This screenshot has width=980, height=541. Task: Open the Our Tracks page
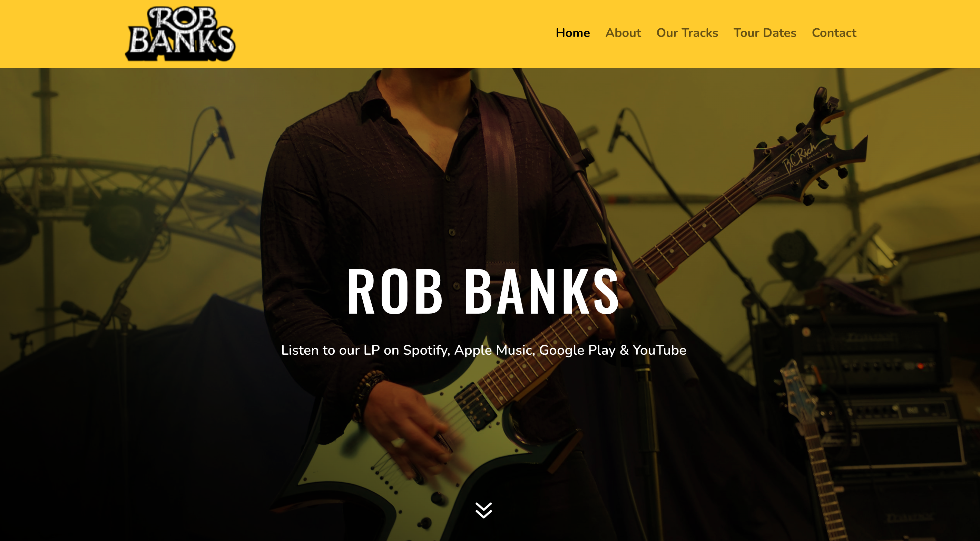[x=687, y=33]
